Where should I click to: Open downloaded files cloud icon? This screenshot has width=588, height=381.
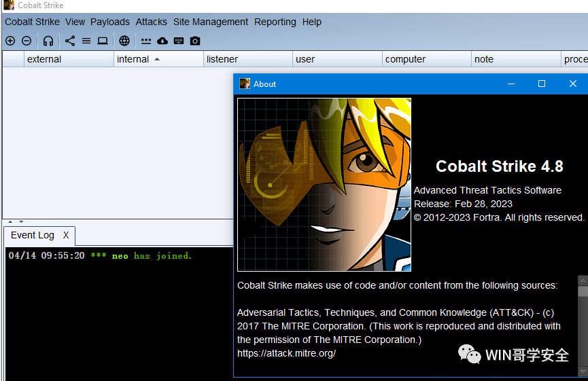(162, 41)
